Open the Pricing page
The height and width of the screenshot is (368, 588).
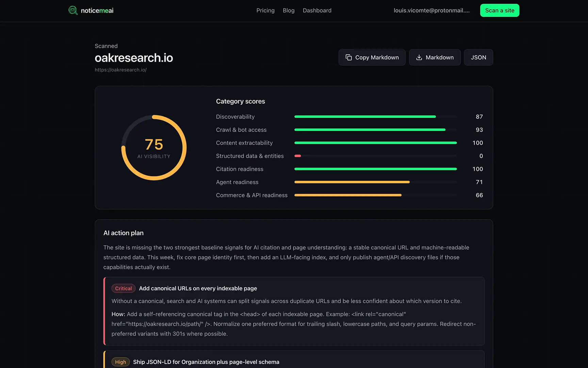pos(265,11)
